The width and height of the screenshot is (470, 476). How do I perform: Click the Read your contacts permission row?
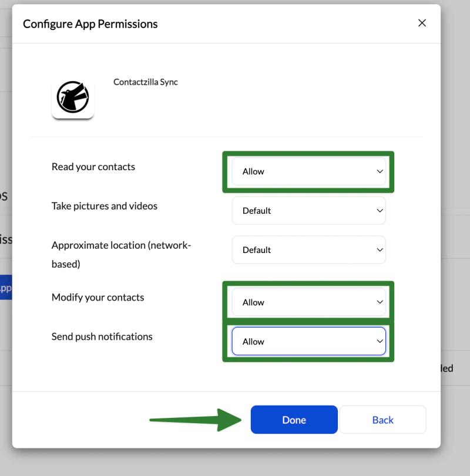(93, 167)
